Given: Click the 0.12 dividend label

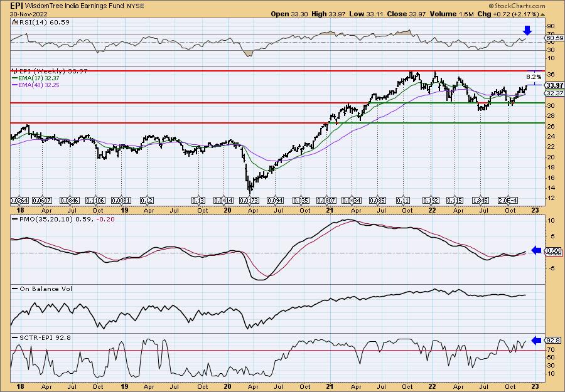Looking at the screenshot, I should 147,200.
